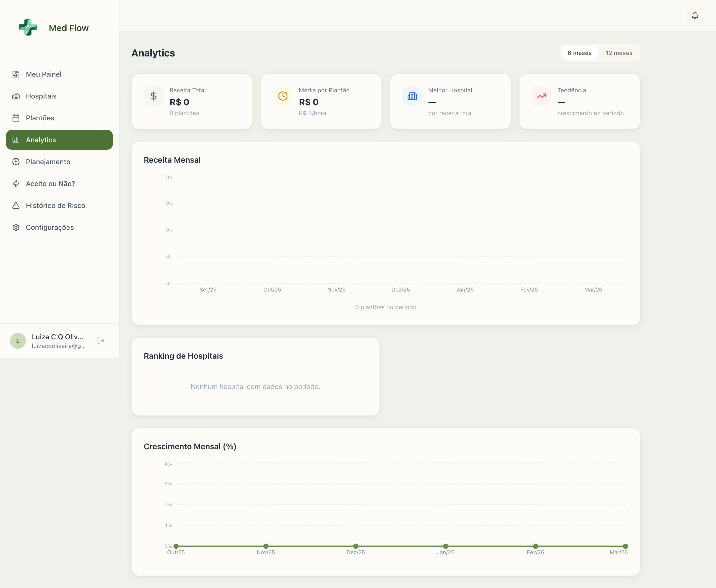Select Analytics in the sidebar
This screenshot has width=716, height=588.
[41, 140]
